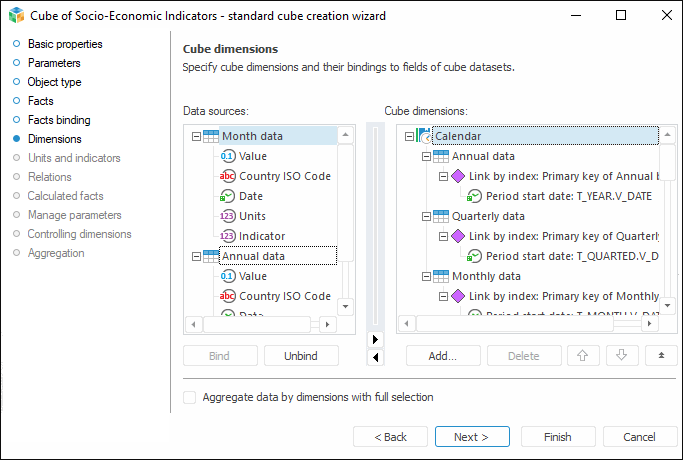
Task: Collapse the Calendar dimension node
Action: tap(409, 136)
